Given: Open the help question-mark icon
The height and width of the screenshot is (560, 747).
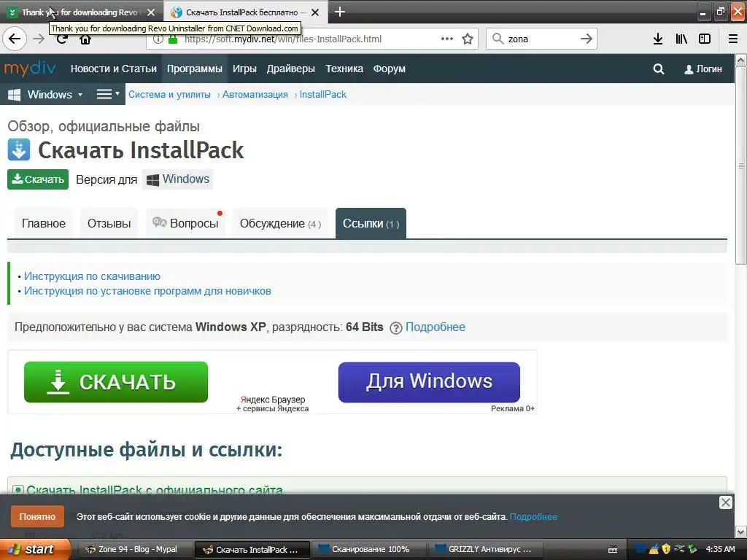Looking at the screenshot, I should point(396,328).
